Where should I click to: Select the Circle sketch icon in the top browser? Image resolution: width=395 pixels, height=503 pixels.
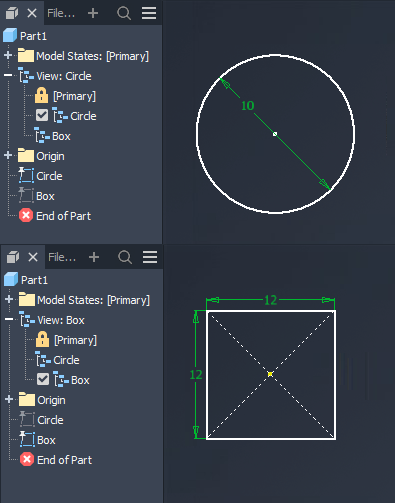[26, 175]
